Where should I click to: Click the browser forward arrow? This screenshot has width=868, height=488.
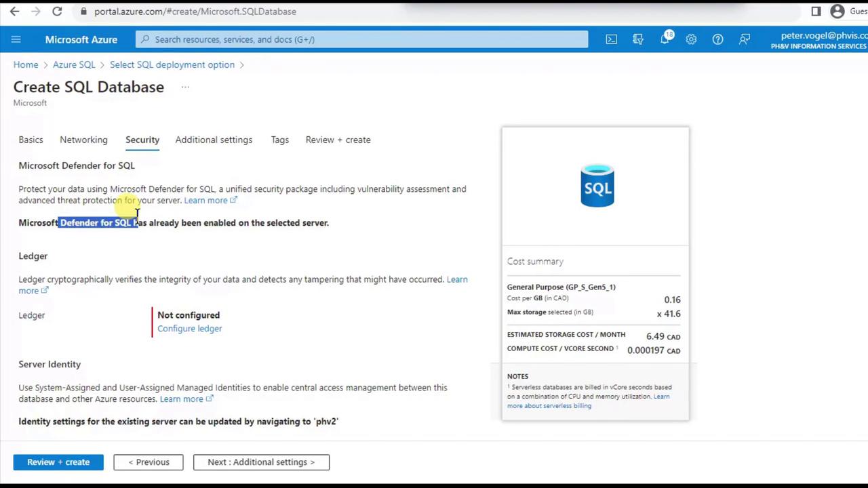pyautogui.click(x=36, y=12)
